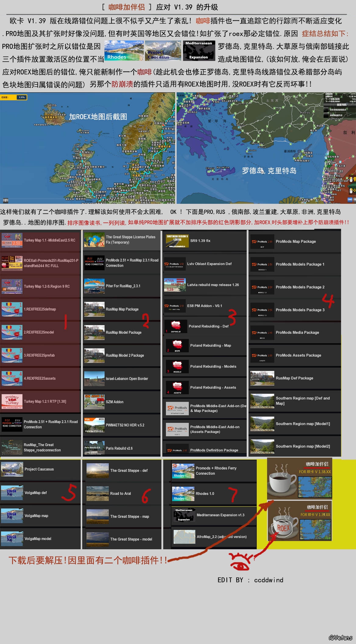Click "Promods + Rhodes Ferry Connection" row
Screen dimensions: 356x644
213,471
